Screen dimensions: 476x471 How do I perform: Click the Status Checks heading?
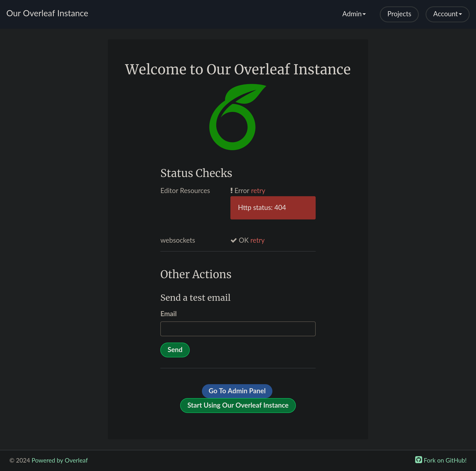[196, 173]
